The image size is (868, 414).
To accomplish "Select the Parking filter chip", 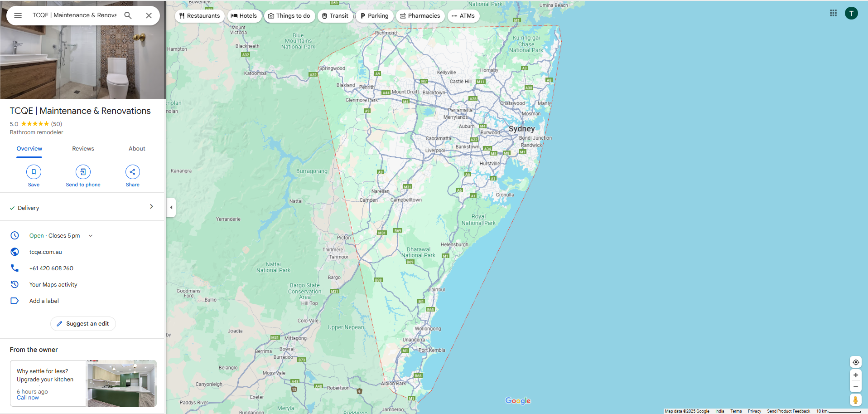I will coord(375,16).
